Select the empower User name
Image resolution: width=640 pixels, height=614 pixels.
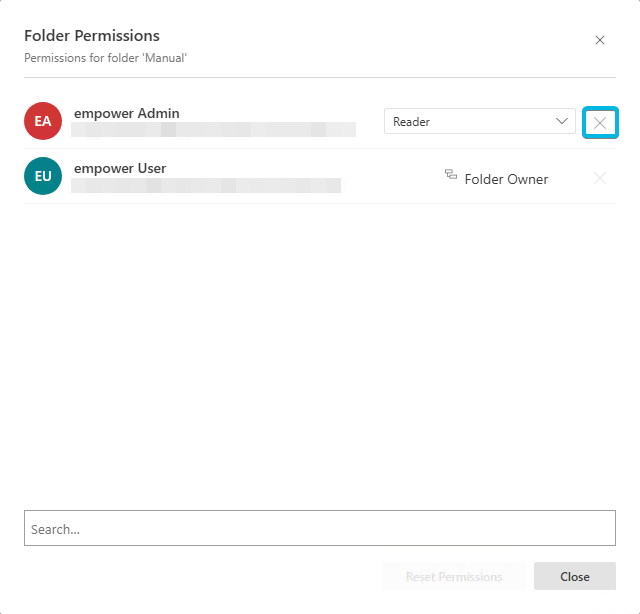(120, 168)
